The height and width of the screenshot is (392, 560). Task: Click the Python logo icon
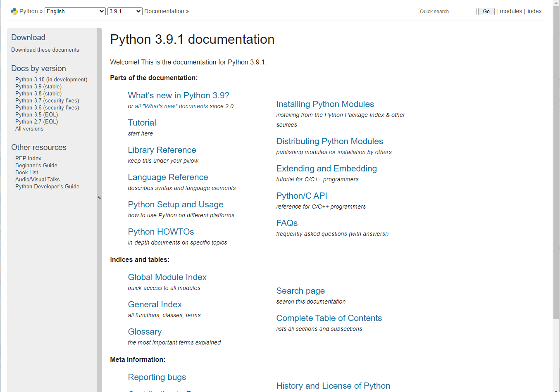click(x=14, y=12)
